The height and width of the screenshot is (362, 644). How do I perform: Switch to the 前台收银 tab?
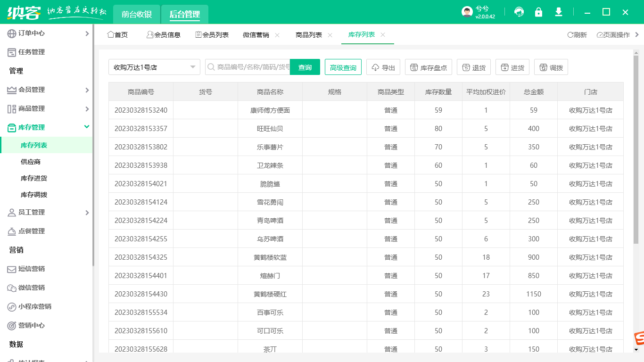click(x=137, y=15)
